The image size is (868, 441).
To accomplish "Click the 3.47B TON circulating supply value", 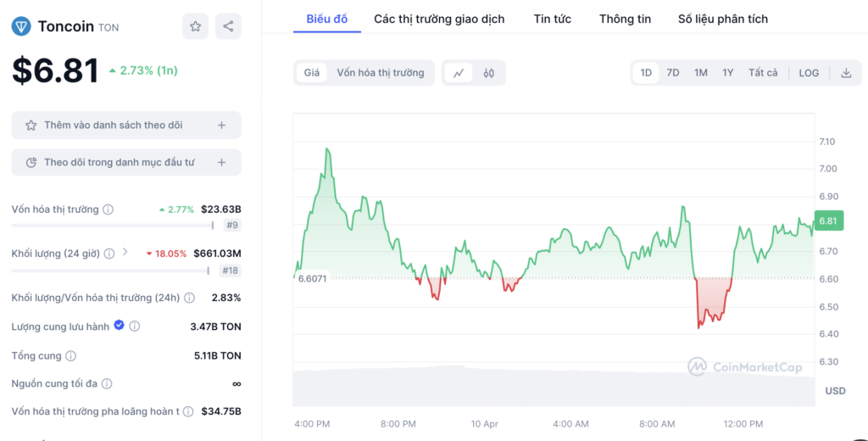I will click(215, 327).
